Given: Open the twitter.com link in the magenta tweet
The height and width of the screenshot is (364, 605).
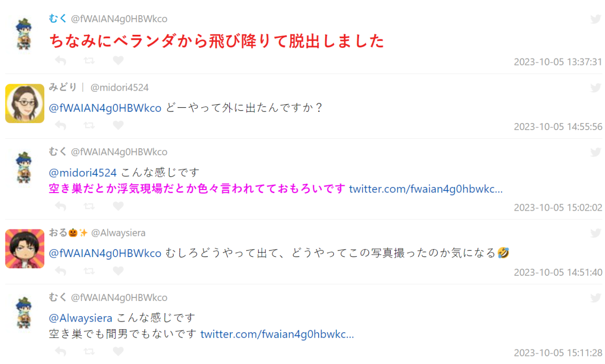Looking at the screenshot, I should tap(426, 189).
